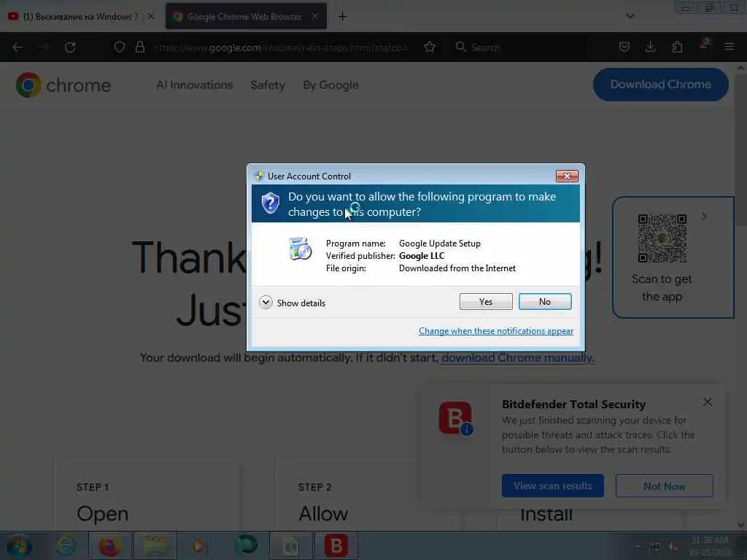Screen dimensions: 747x560
Task: Click the site security padlock icon
Action: pyautogui.click(x=139, y=47)
